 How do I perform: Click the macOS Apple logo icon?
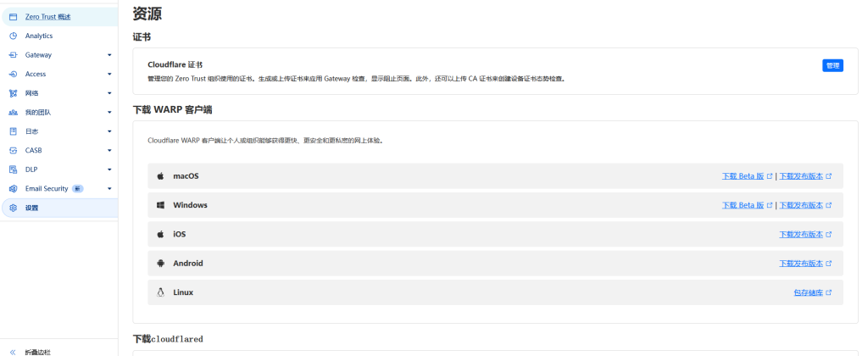160,176
